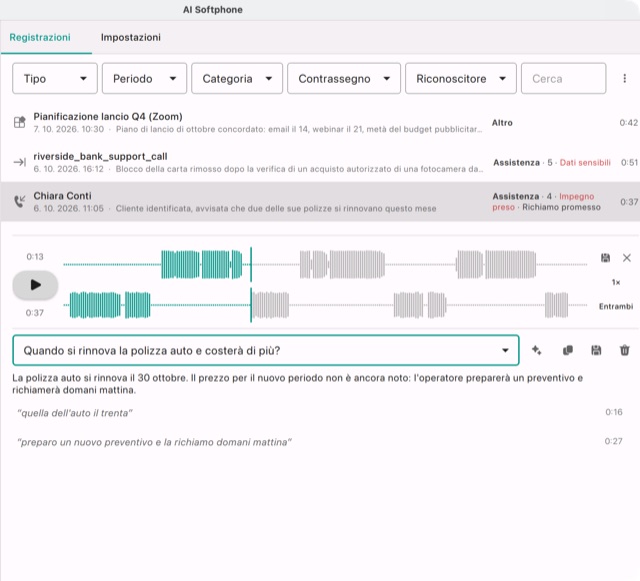
Task: Open the three-dot more options menu
Action: pos(624,78)
